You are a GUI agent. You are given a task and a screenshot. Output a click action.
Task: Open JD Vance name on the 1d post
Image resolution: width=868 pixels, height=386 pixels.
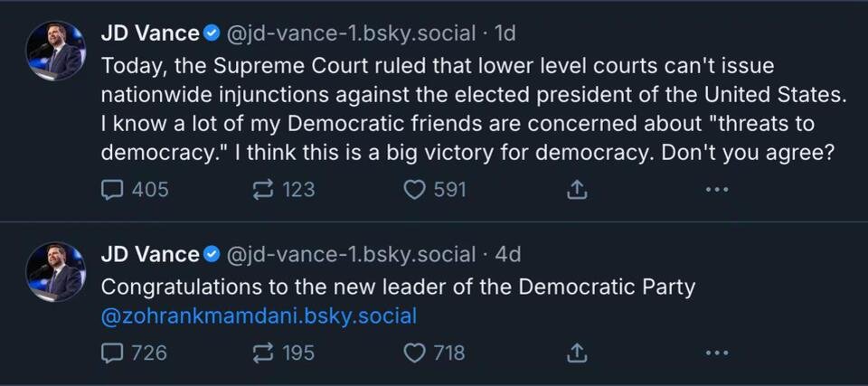pyautogui.click(x=150, y=34)
